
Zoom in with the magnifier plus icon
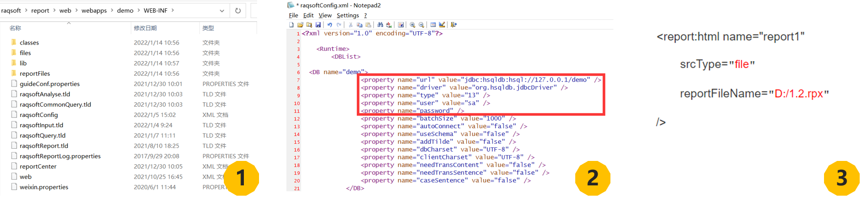coord(412,24)
